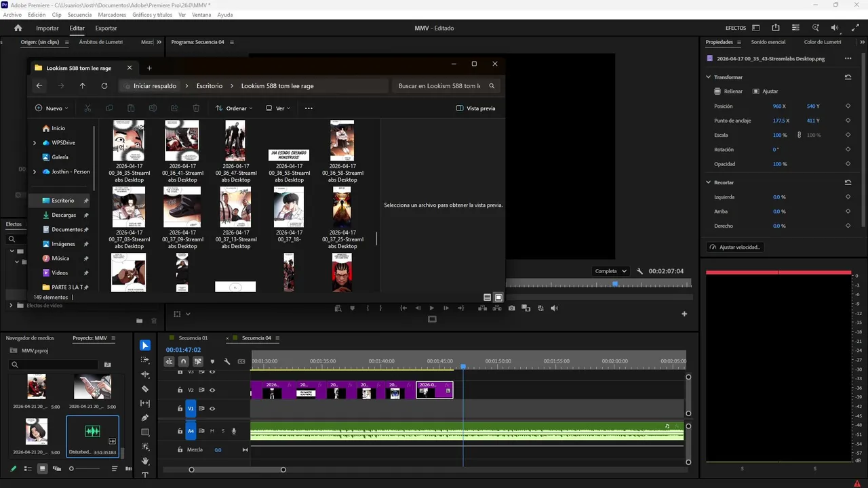Image resolution: width=868 pixels, height=488 pixels.
Task: Toggle V2 track visibility eye
Action: pyautogui.click(x=212, y=390)
